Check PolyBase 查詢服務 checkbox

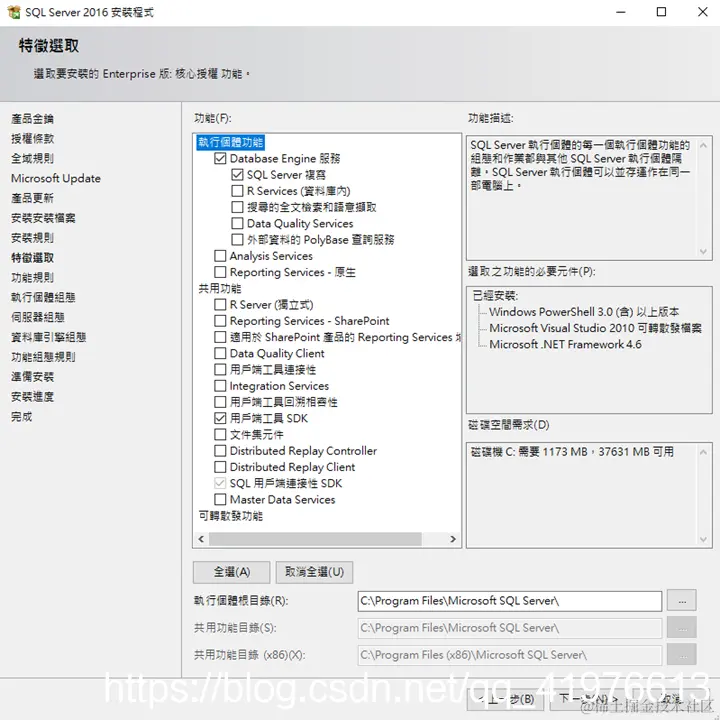pyautogui.click(x=237, y=239)
